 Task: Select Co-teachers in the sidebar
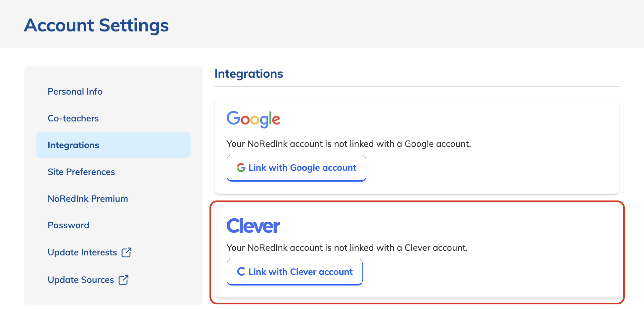pyautogui.click(x=73, y=118)
